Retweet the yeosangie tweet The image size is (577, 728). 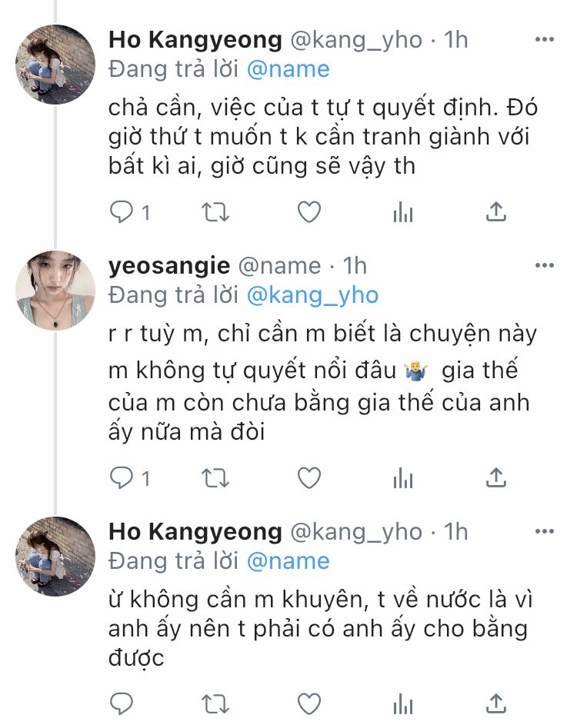coord(215,478)
